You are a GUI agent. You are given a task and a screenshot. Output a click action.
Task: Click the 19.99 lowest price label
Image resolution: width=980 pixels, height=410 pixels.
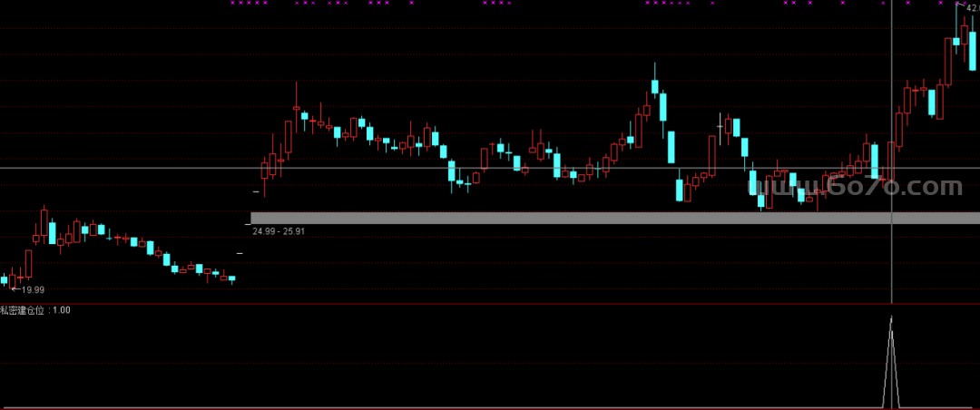tap(34, 289)
